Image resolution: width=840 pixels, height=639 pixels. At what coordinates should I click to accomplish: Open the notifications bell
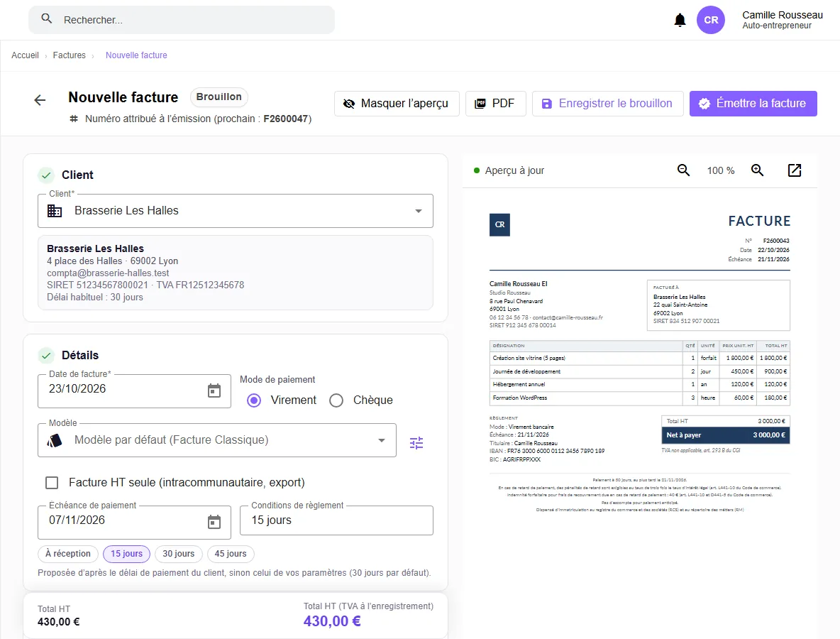point(680,21)
